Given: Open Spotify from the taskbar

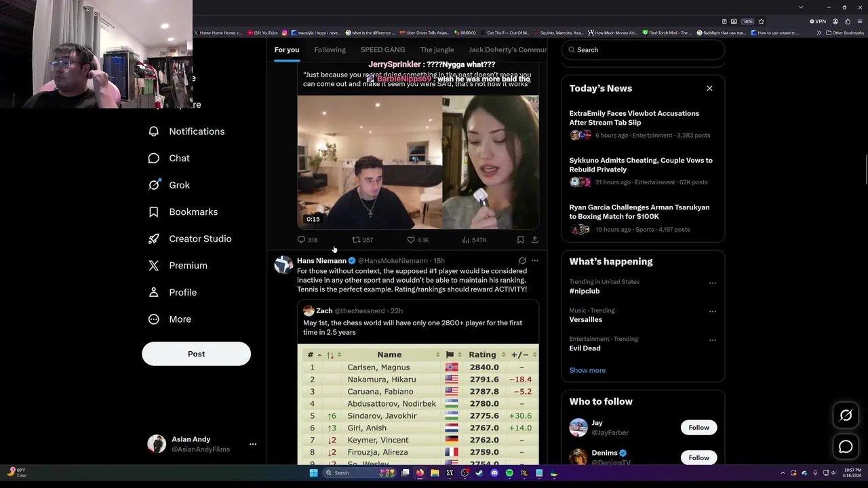Looking at the screenshot, I should [509, 473].
